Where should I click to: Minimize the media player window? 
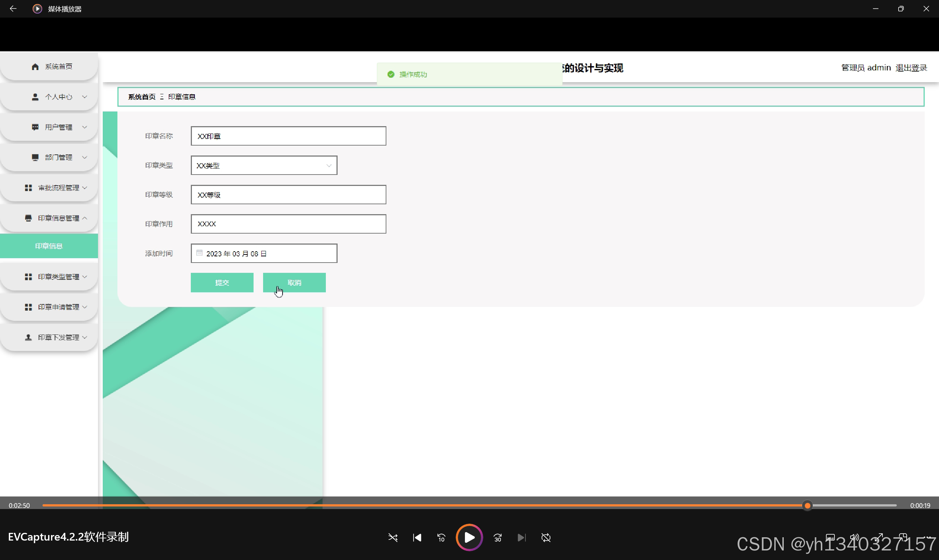(876, 9)
